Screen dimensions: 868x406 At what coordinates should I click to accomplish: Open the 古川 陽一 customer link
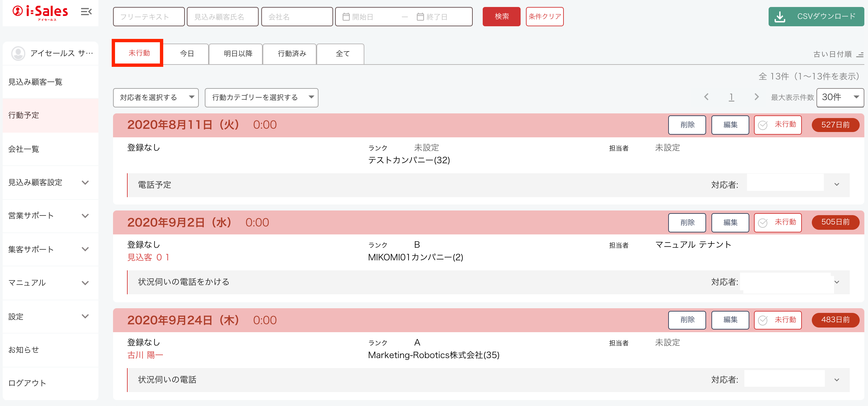pyautogui.click(x=145, y=355)
